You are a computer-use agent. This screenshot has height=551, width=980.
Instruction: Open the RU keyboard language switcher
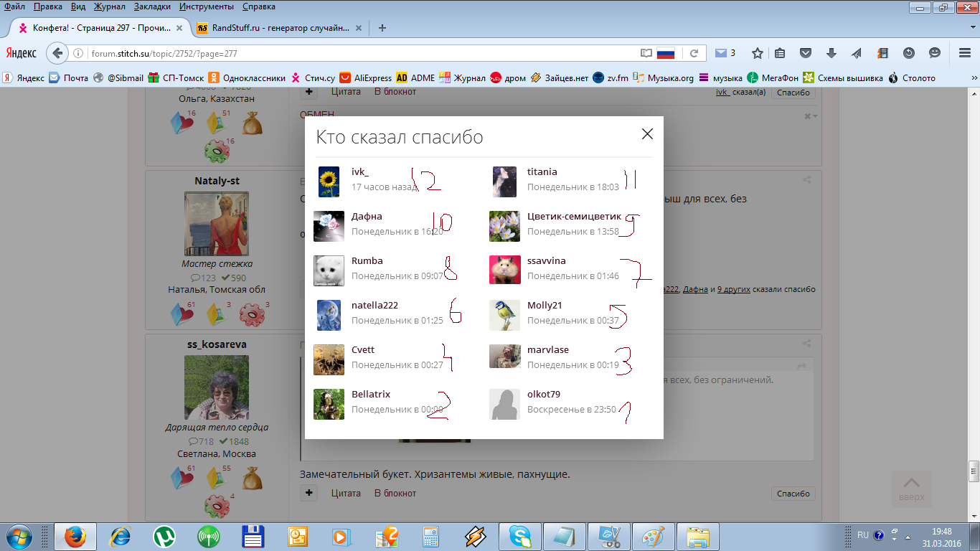862,535
